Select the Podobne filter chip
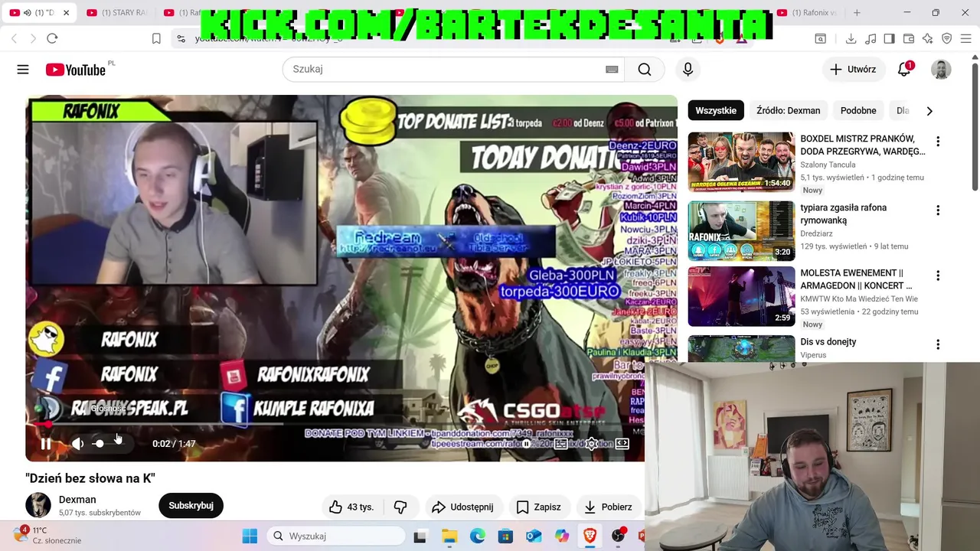 click(858, 110)
